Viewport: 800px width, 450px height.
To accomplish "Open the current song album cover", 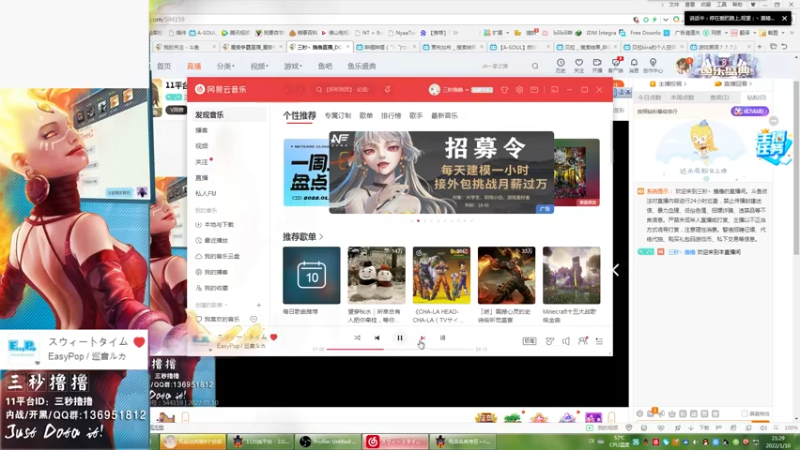I will [x=202, y=340].
